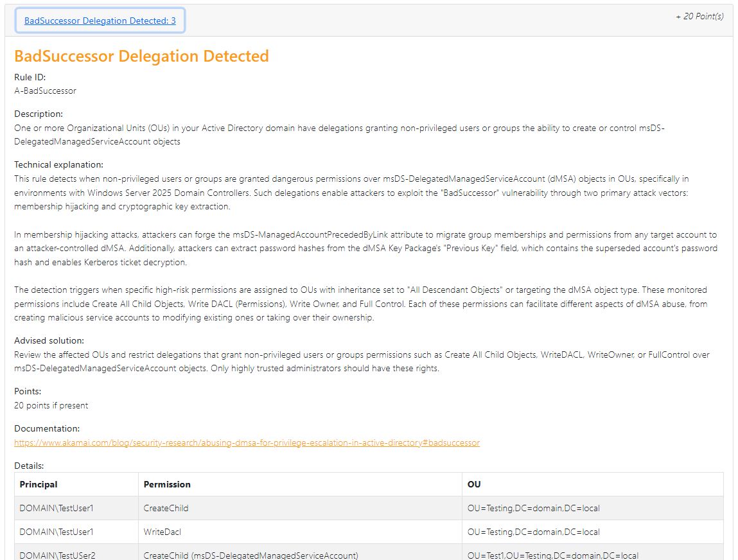Click the 'Details:' label above the table

[29, 466]
